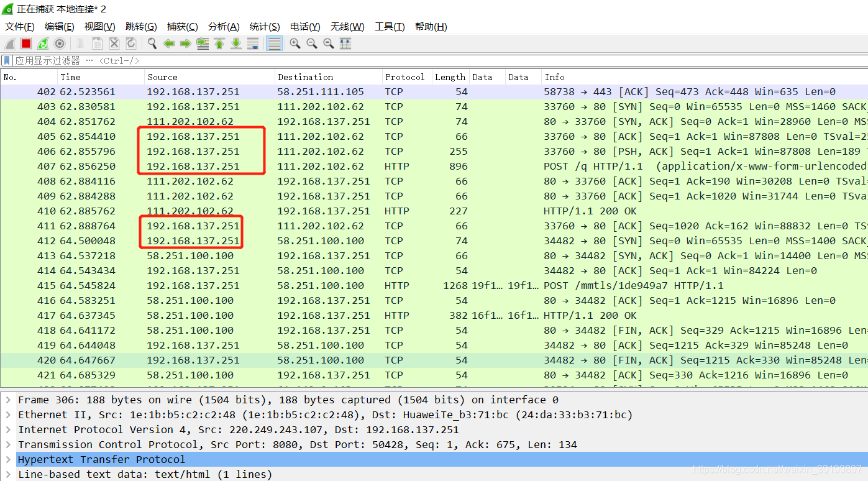Open the 捕获(C) menu
868x481 pixels.
coord(182,27)
